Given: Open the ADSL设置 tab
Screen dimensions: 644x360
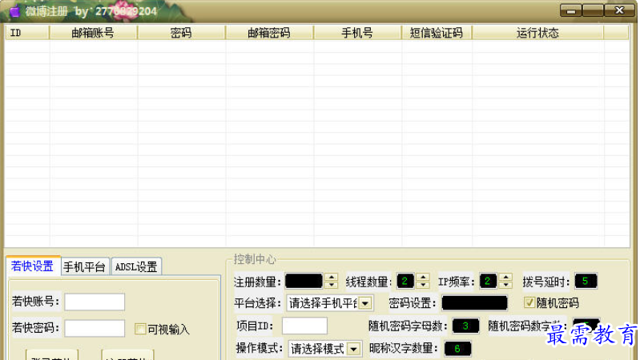Looking at the screenshot, I should pos(136,267).
